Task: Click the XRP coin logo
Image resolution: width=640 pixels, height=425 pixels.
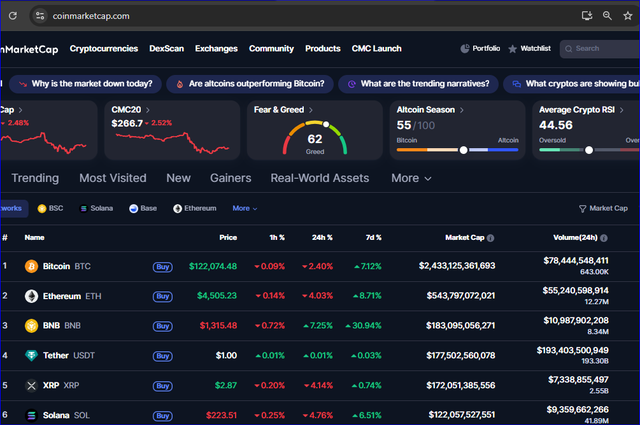Action: pyautogui.click(x=31, y=385)
